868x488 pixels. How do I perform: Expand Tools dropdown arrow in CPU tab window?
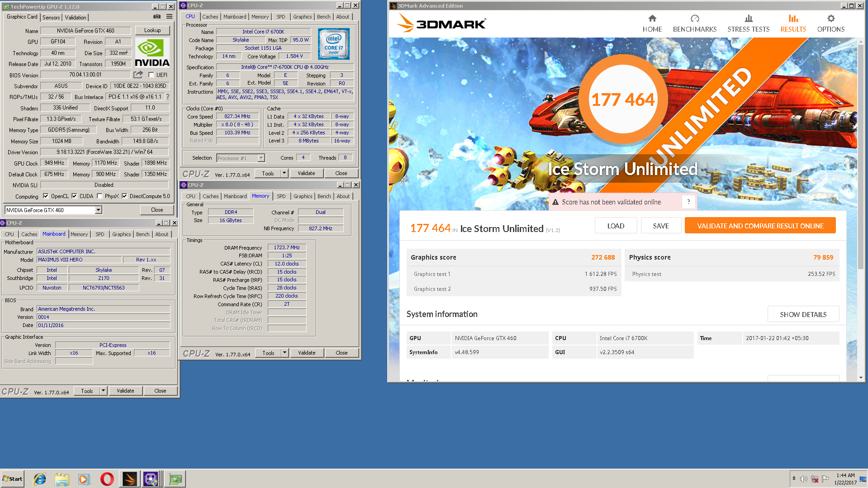tap(284, 173)
